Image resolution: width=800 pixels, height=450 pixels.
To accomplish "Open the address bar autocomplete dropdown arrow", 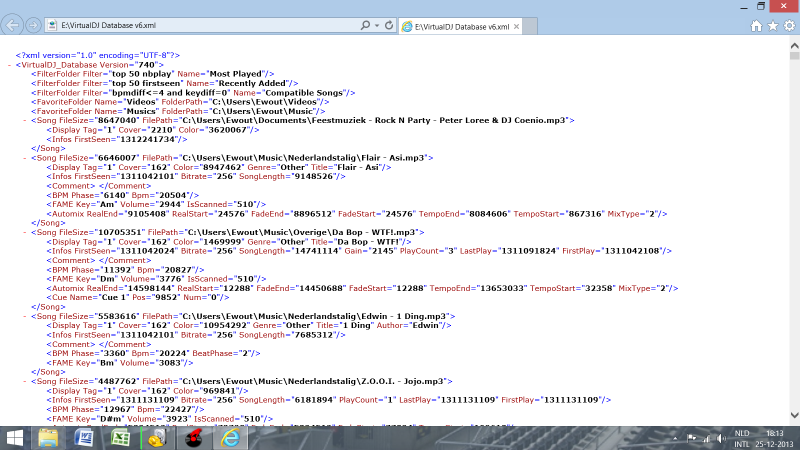I will (x=377, y=25).
